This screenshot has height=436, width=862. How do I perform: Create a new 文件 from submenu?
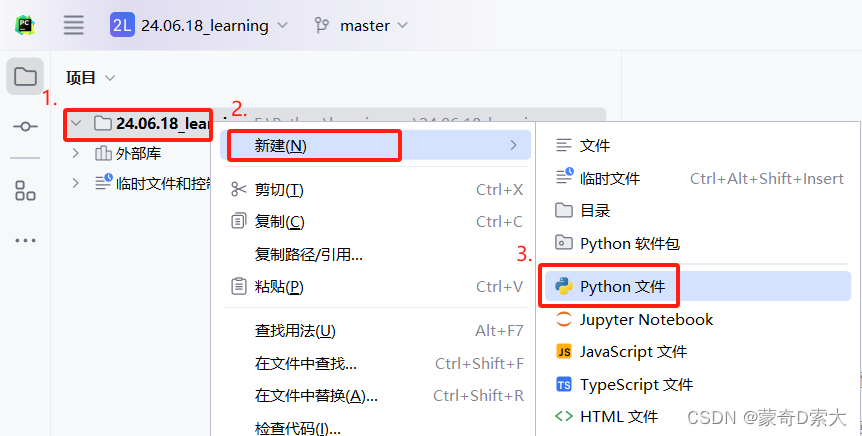tap(698, 146)
